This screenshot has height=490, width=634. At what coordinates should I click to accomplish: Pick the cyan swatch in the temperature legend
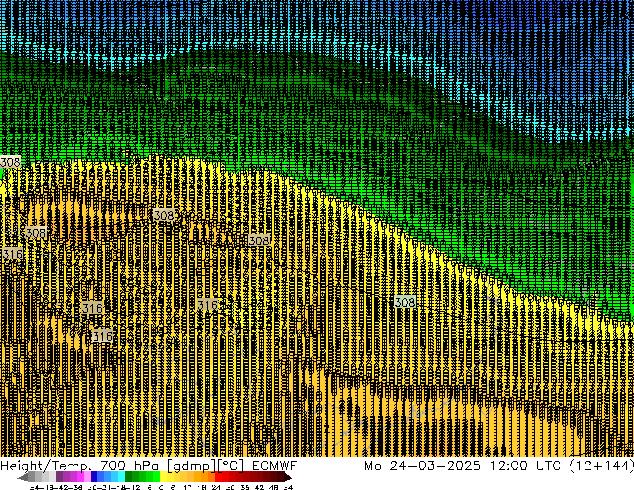pyautogui.click(x=121, y=477)
